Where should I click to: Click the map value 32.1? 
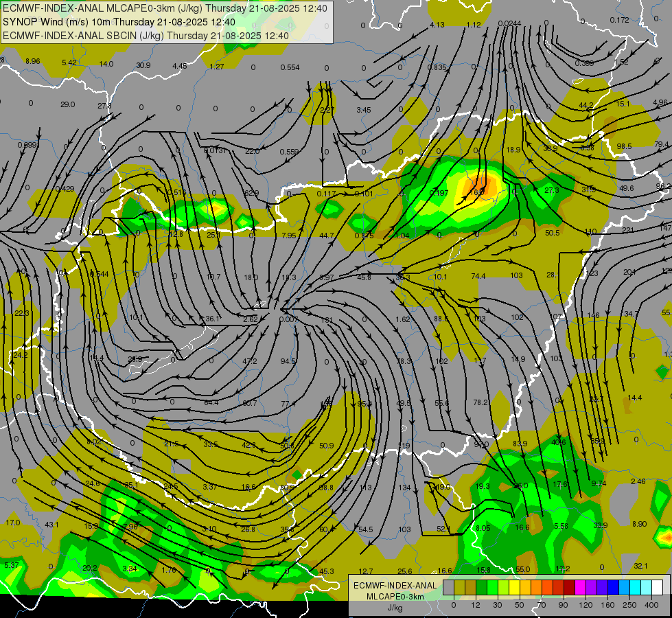[x=640, y=566]
